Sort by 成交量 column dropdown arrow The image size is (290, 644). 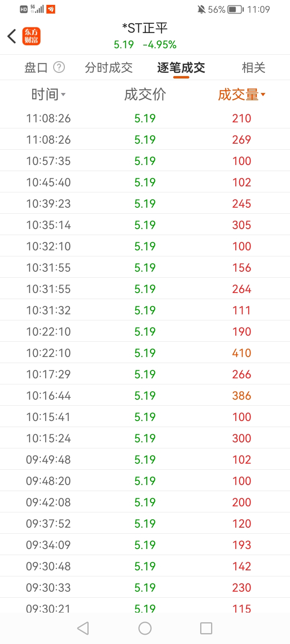click(263, 95)
